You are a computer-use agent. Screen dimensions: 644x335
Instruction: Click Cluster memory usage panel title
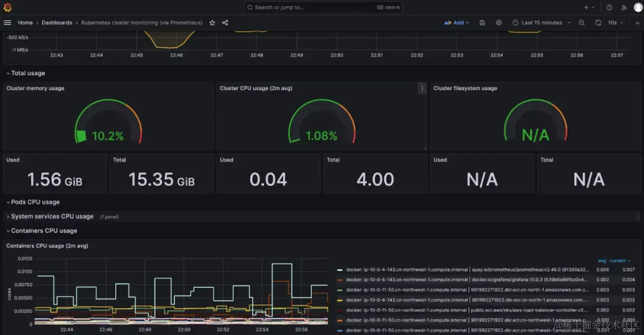click(x=35, y=88)
